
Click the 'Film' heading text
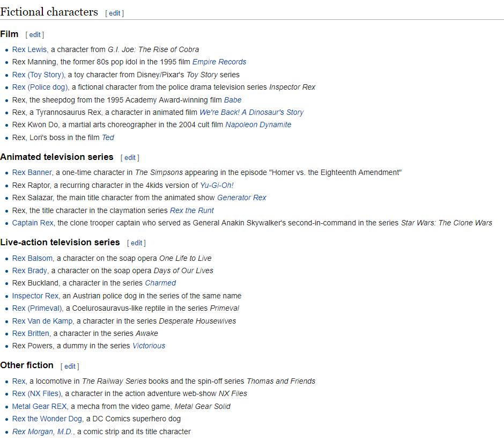click(9, 34)
